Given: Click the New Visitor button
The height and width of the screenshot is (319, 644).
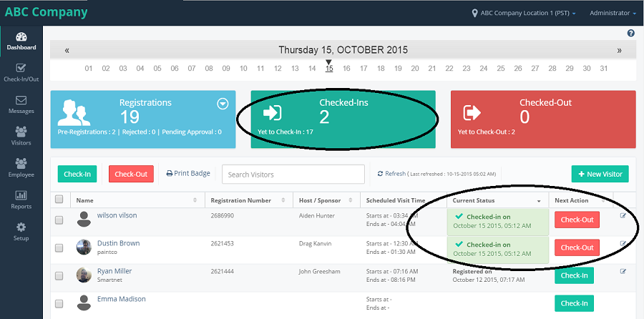Looking at the screenshot, I should 600,174.
